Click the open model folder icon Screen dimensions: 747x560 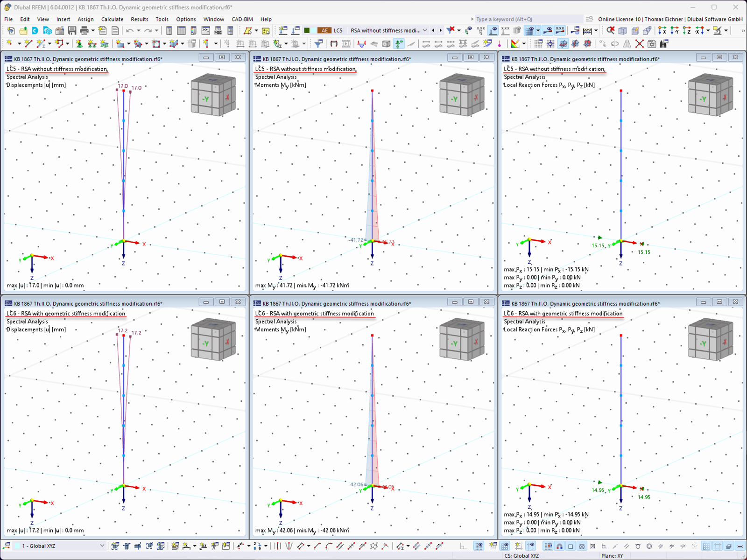[23, 31]
